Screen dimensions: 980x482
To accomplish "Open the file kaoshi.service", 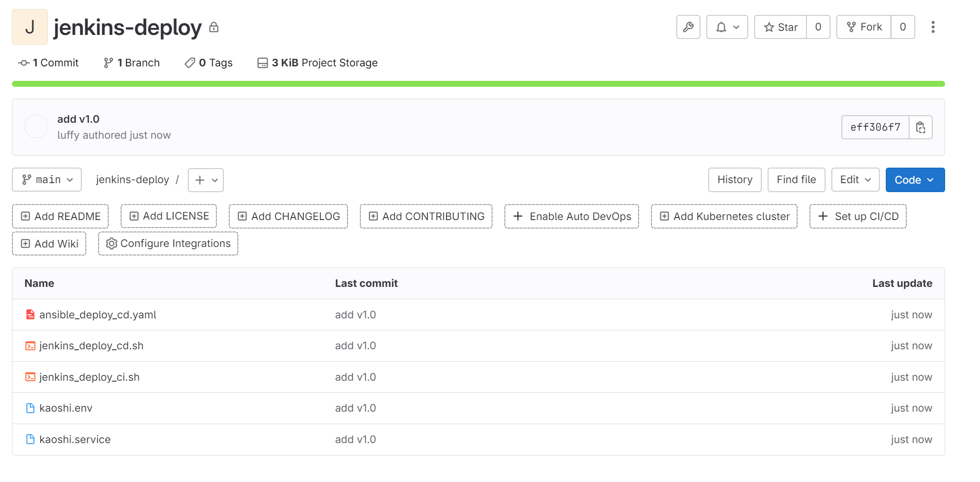I will coord(75,440).
